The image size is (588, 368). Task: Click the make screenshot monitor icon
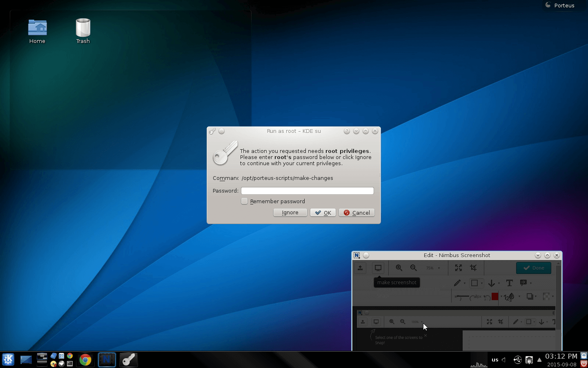click(x=378, y=268)
